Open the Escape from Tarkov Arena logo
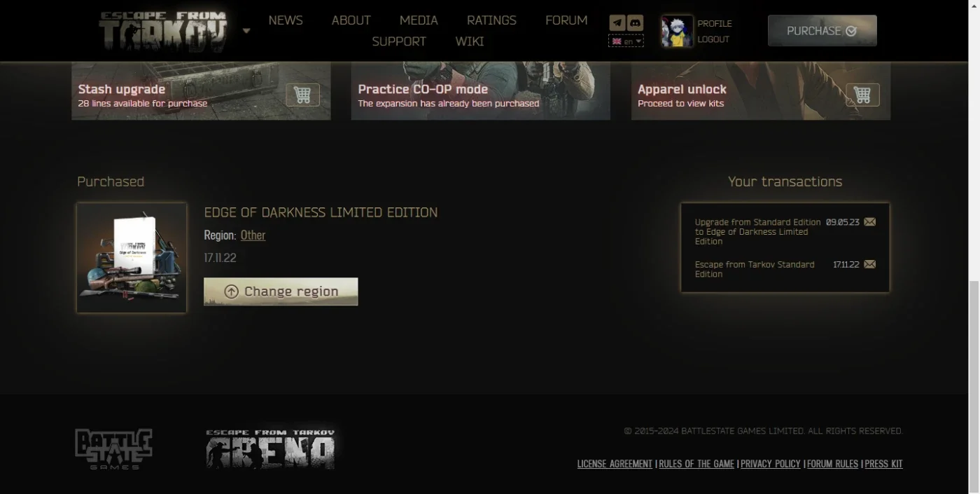This screenshot has width=980, height=494. [x=270, y=449]
